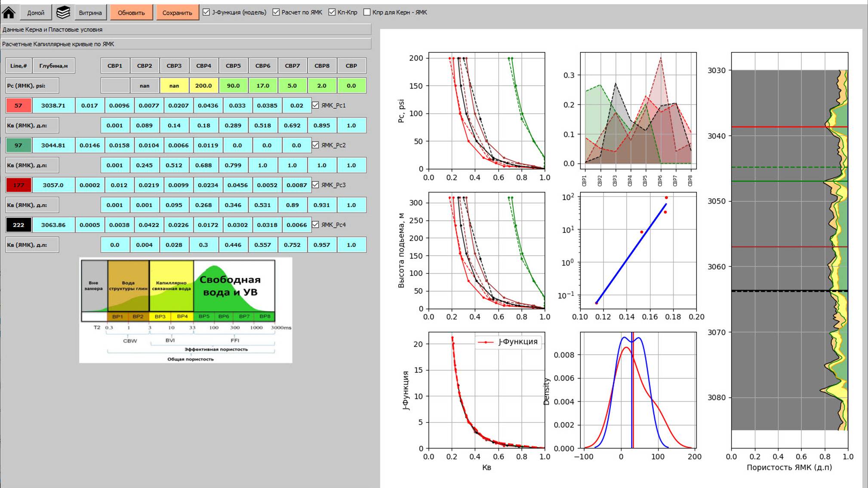
Task: Click the NMR T2 distribution diagram image
Action: [x=186, y=310]
